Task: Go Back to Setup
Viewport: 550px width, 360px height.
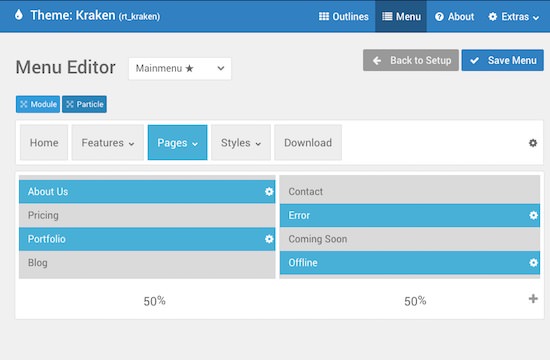Action: point(411,60)
